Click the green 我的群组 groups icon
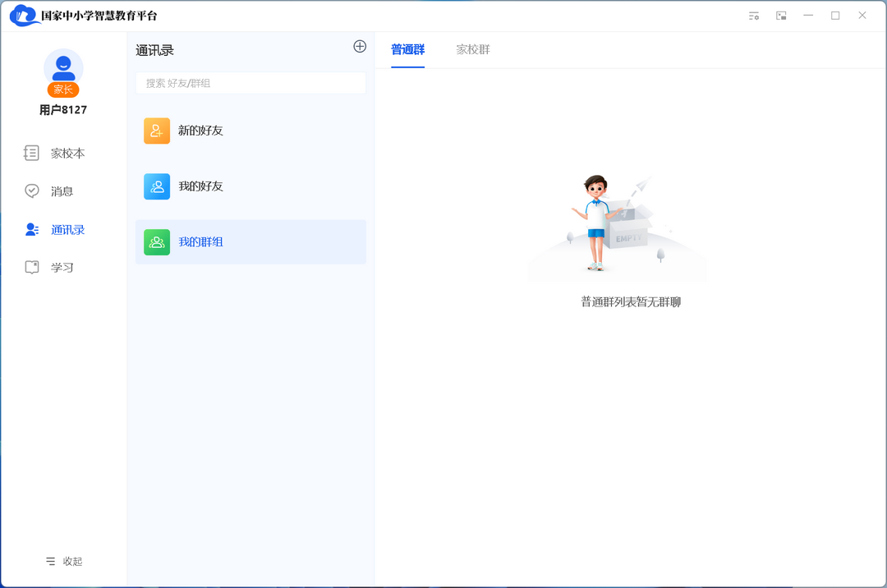The height and width of the screenshot is (588, 887). [x=157, y=242]
